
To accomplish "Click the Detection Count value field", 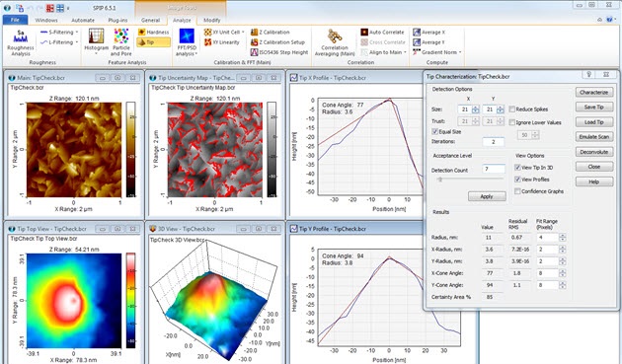I will click(x=493, y=169).
